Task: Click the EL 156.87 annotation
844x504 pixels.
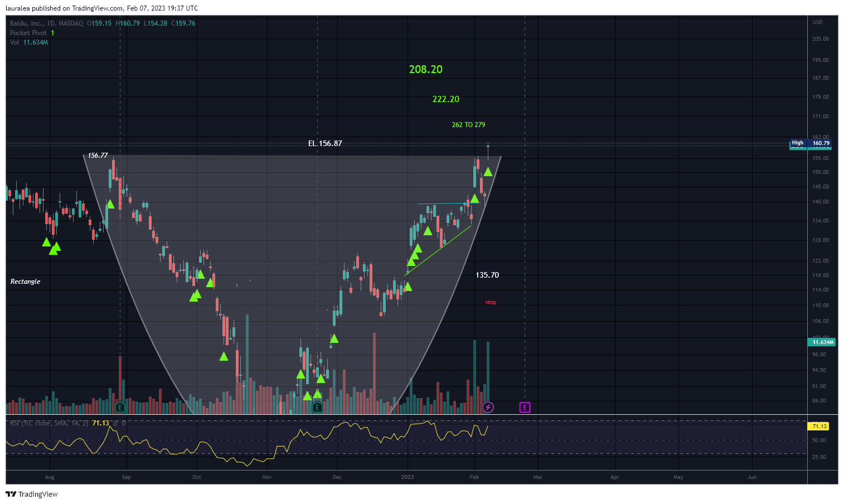Action: pyautogui.click(x=325, y=143)
